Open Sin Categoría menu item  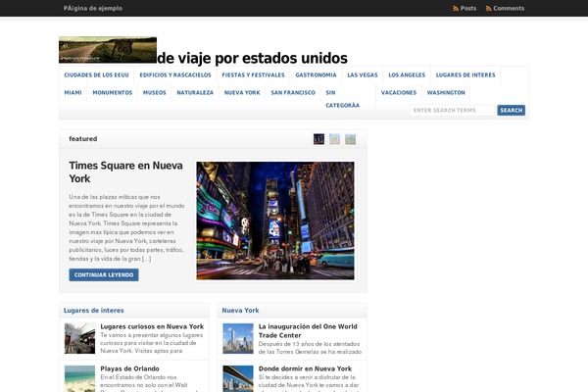coord(342,99)
